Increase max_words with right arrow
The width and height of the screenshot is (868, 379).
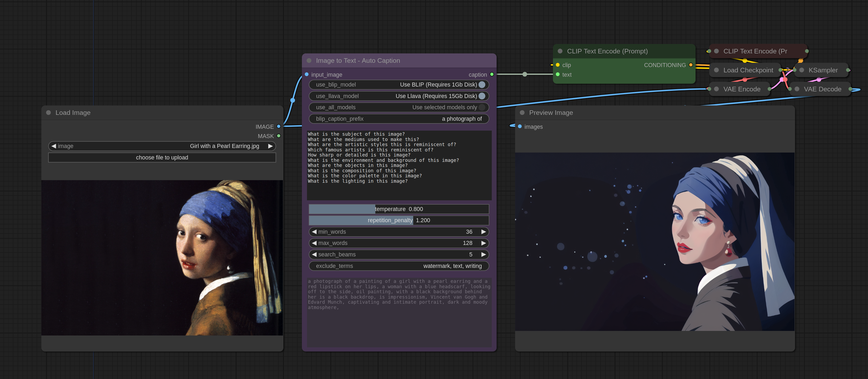pos(483,243)
